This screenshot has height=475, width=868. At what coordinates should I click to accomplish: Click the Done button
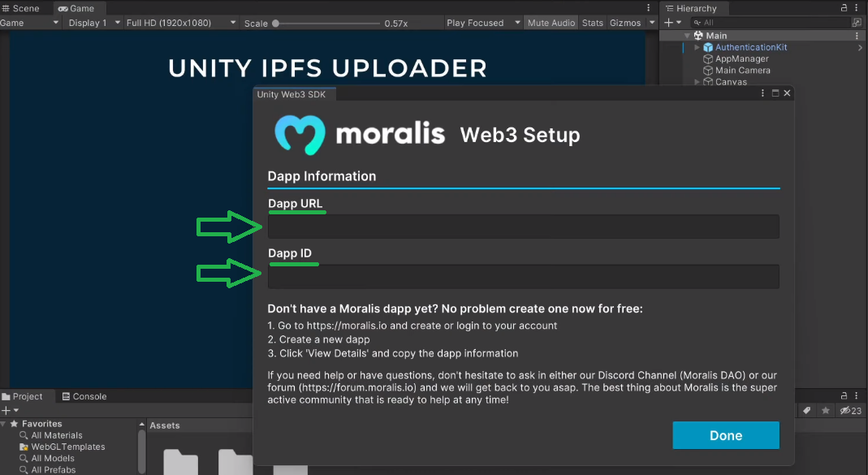[726, 435]
